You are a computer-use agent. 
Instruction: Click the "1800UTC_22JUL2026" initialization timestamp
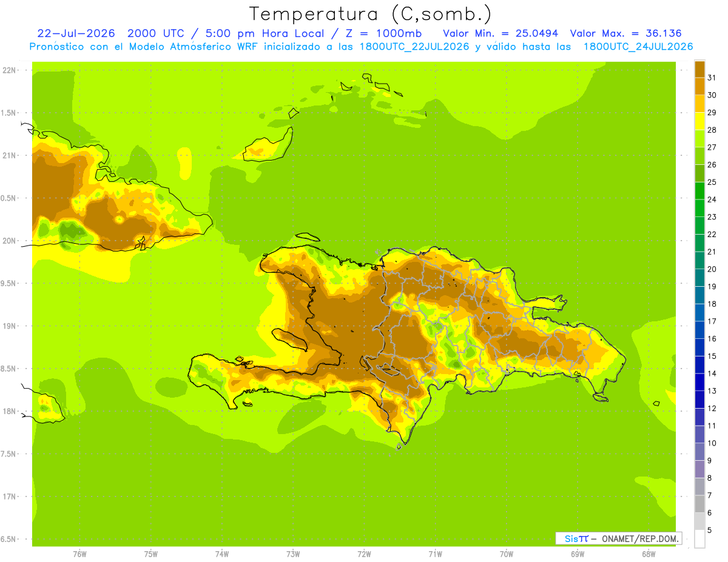tap(412, 47)
